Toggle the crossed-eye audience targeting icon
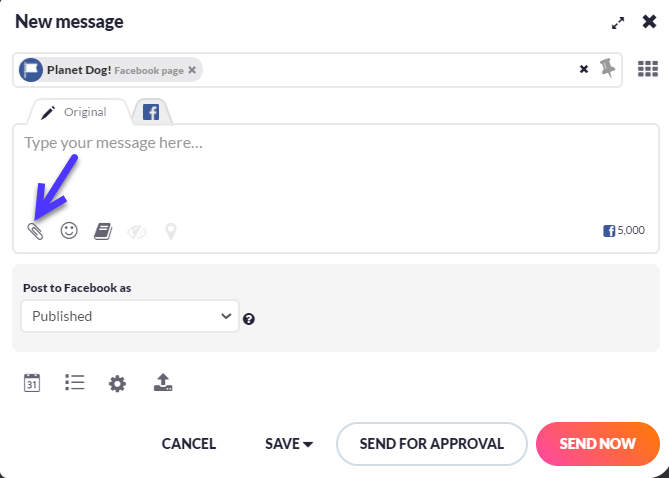This screenshot has height=478, width=669. point(137,232)
